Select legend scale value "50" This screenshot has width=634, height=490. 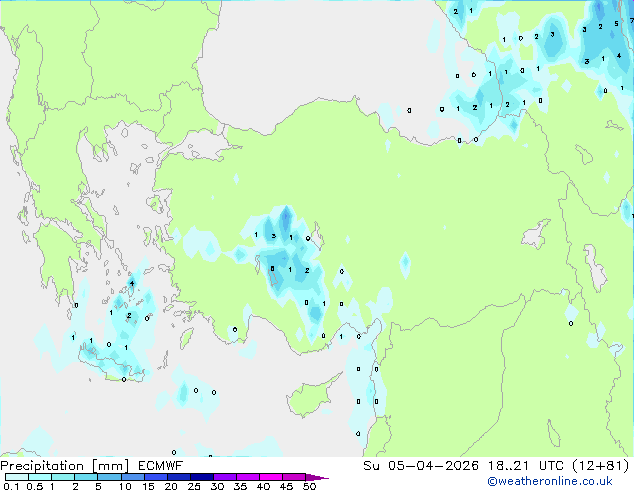pos(309,486)
